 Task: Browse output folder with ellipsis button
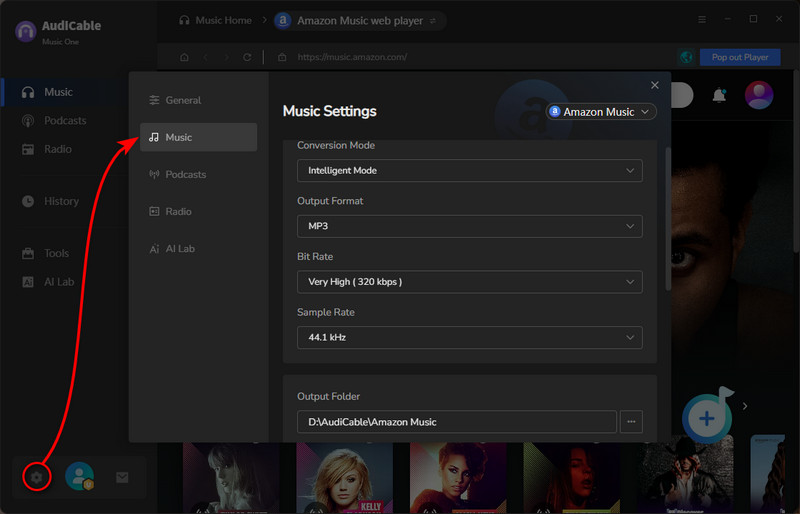click(x=631, y=422)
